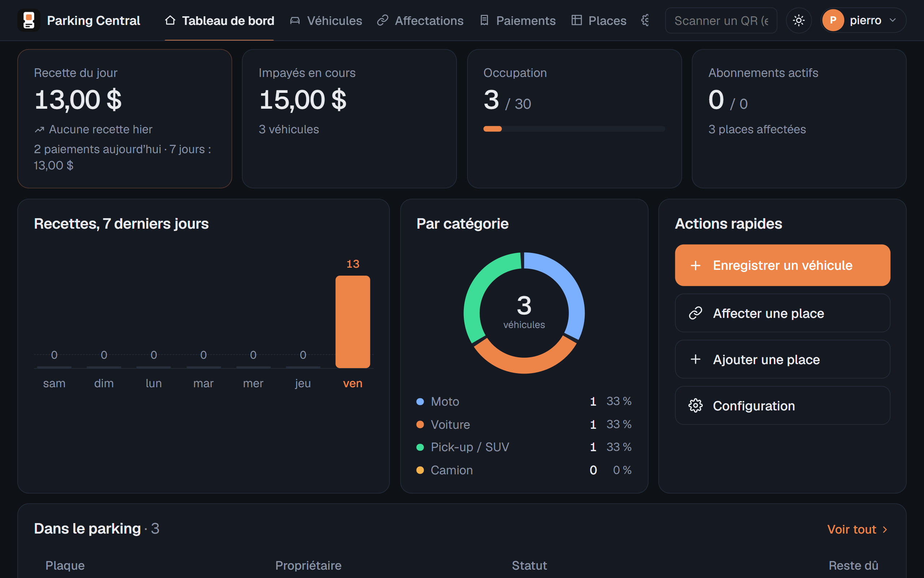Click the chevron arrow next to Voir tout
Image resolution: width=924 pixels, height=578 pixels.
885,530
